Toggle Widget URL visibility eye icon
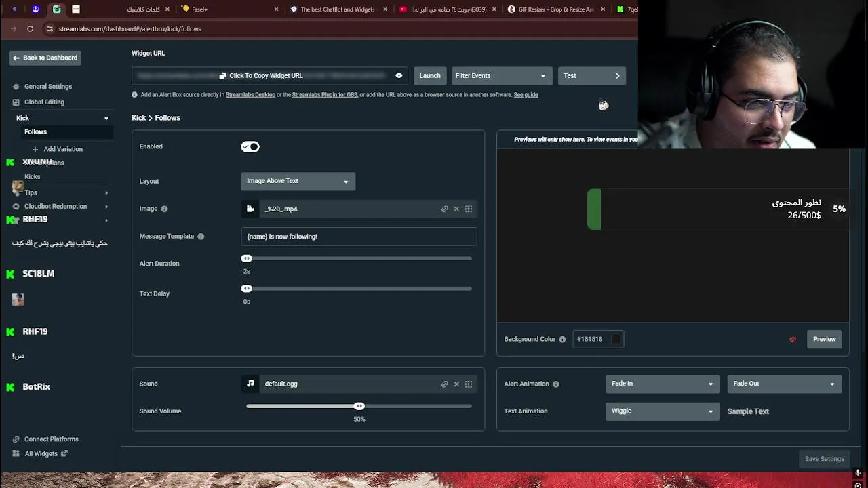The width and height of the screenshot is (868, 488). pos(399,76)
